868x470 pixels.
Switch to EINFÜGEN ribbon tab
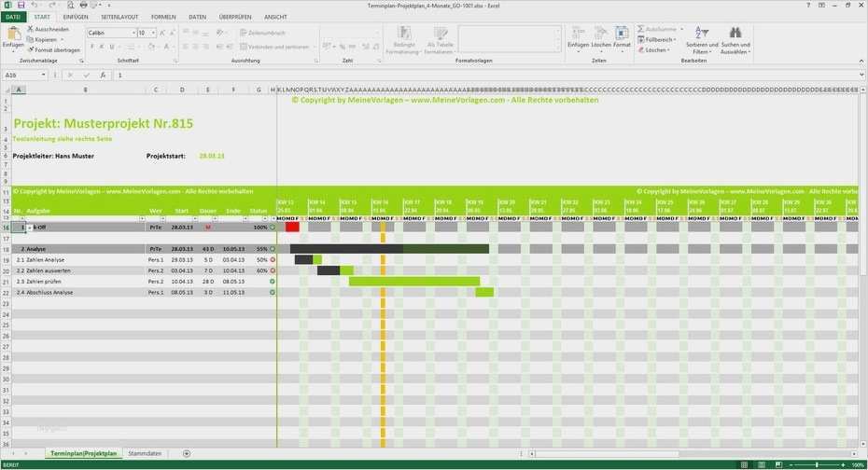[76, 17]
